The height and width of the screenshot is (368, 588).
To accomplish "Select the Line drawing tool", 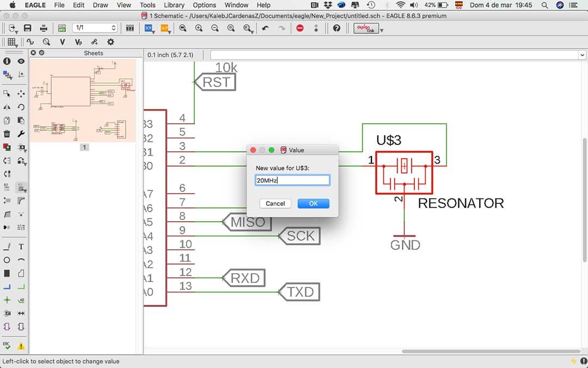I will 7,247.
